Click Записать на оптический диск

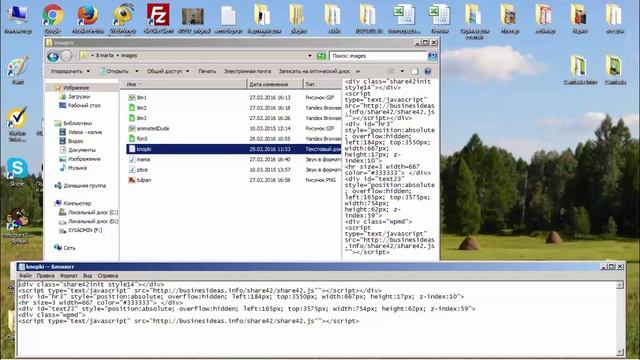click(314, 71)
